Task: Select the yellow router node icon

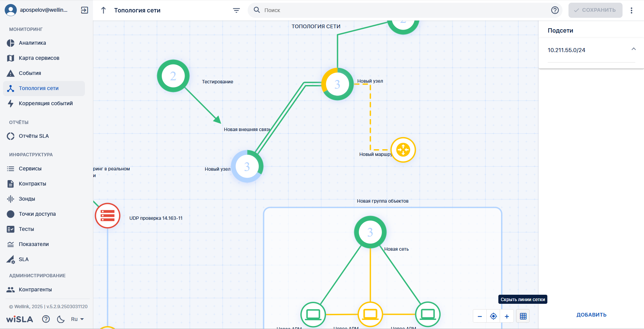Action: (x=403, y=150)
